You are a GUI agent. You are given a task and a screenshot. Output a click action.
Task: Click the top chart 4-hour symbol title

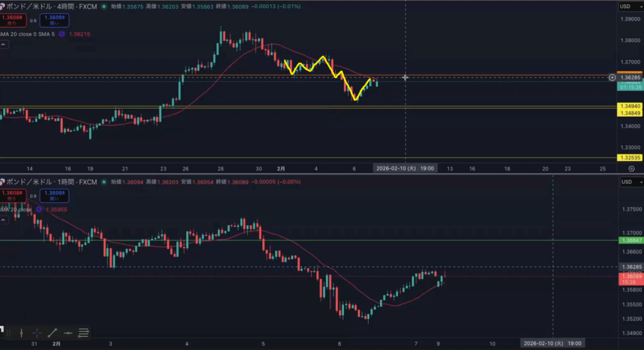[x=50, y=6]
